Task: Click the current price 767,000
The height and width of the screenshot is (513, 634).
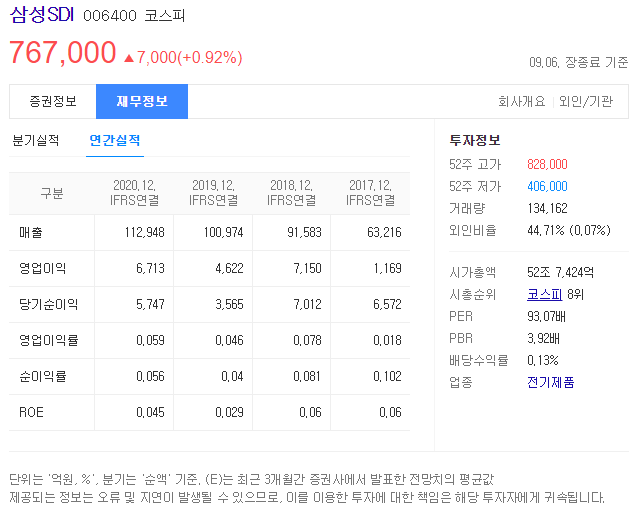Action: pyautogui.click(x=63, y=52)
